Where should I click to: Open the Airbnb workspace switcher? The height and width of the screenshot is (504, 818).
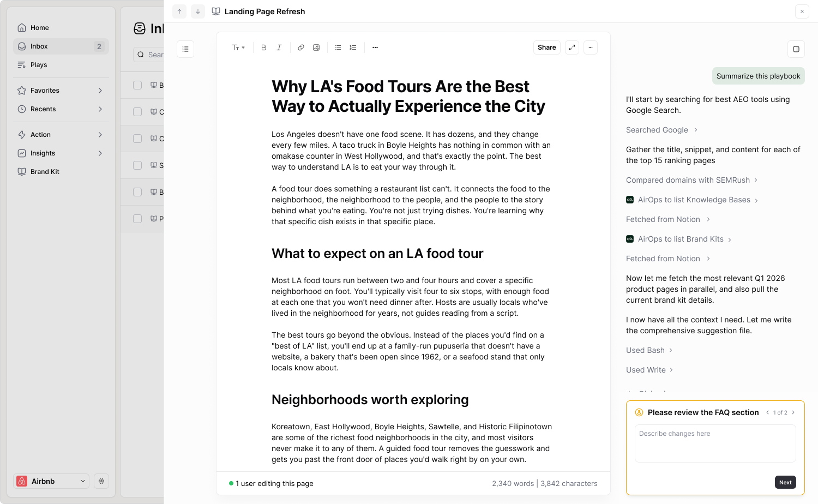click(51, 481)
